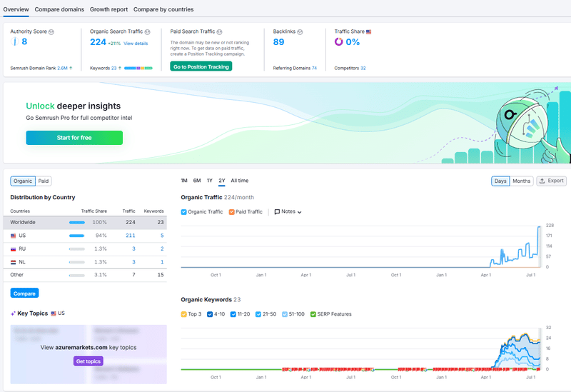Click the Backlinks info icon
Viewport: 571px width, 392px height.
(300, 32)
